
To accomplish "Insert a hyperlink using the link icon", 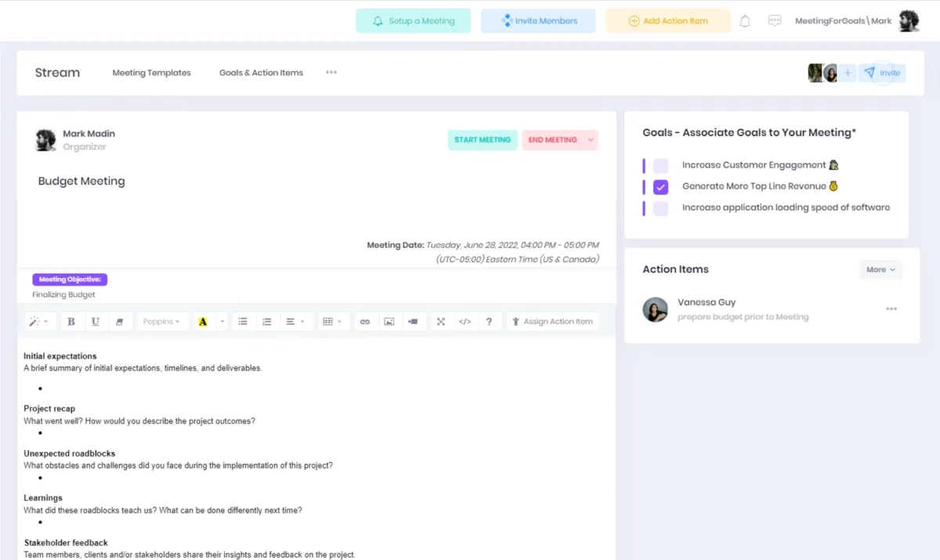I will 365,322.
